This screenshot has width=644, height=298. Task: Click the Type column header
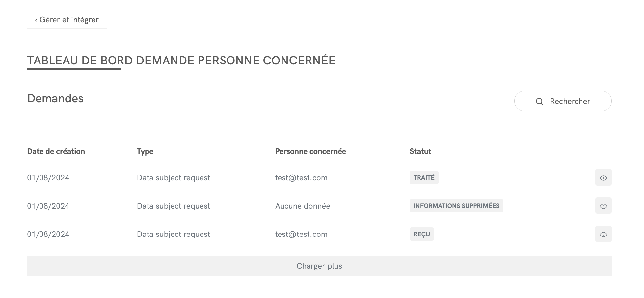[145, 151]
